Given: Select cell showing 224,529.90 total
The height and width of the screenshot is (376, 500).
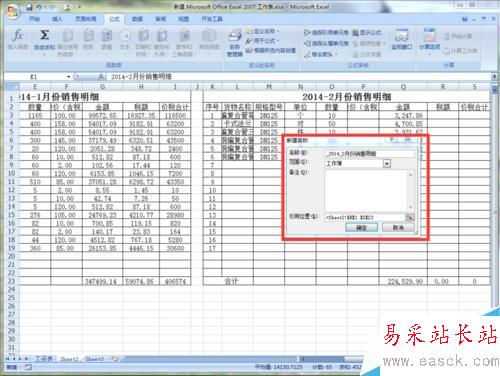Looking at the screenshot, I should 403,282.
